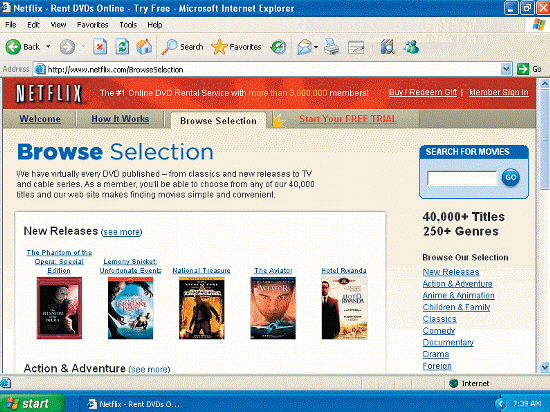Open New Releases in sidebar genre list
This screenshot has width=550, height=412.
click(451, 272)
